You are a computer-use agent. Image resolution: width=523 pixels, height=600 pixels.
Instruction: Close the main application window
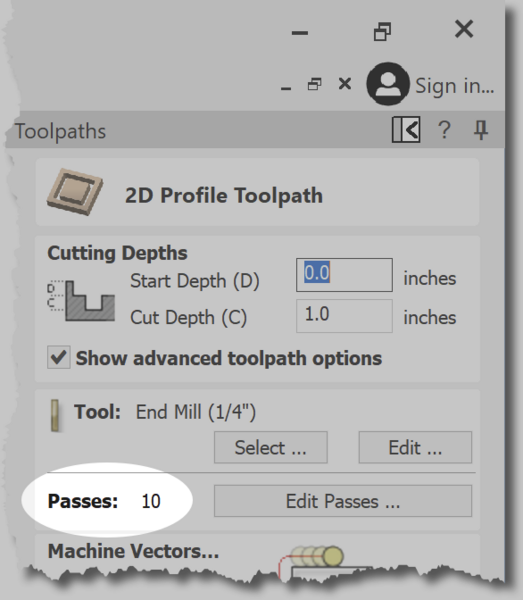[x=464, y=29]
